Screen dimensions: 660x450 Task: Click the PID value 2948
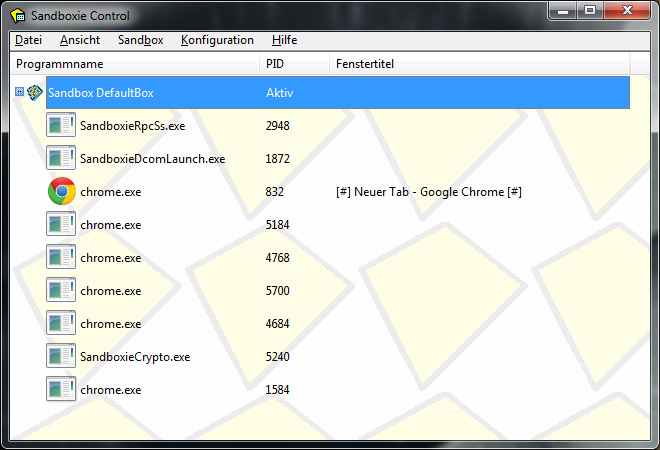coord(277,126)
